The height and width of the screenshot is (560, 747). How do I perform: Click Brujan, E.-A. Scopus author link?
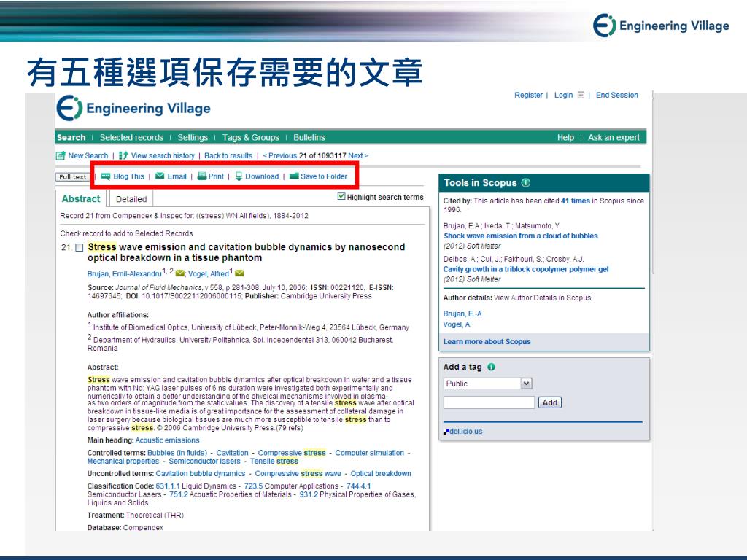(x=463, y=314)
